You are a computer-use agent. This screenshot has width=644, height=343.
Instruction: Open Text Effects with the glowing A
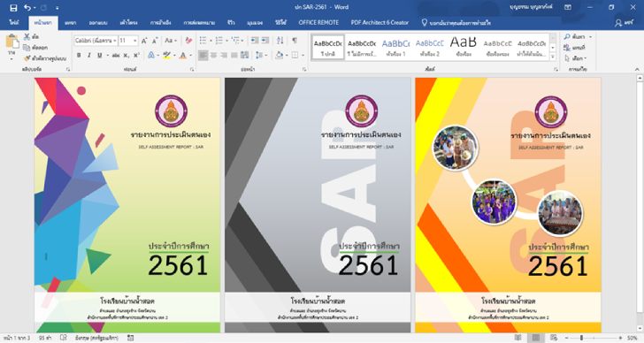[x=151, y=55]
